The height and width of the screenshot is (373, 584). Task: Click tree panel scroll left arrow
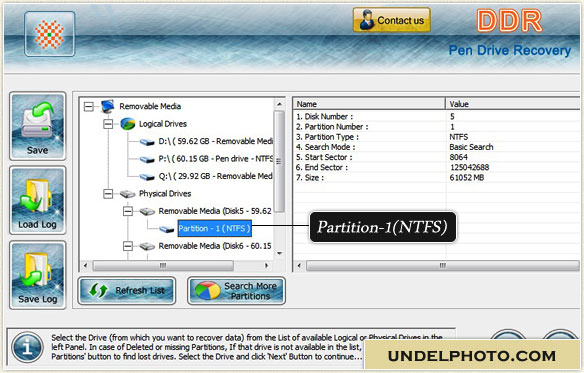[86, 266]
